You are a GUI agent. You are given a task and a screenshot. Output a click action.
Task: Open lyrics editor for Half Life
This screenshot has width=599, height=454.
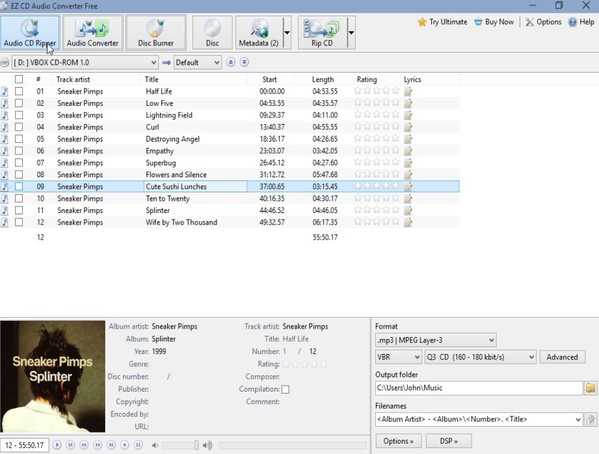(x=408, y=91)
